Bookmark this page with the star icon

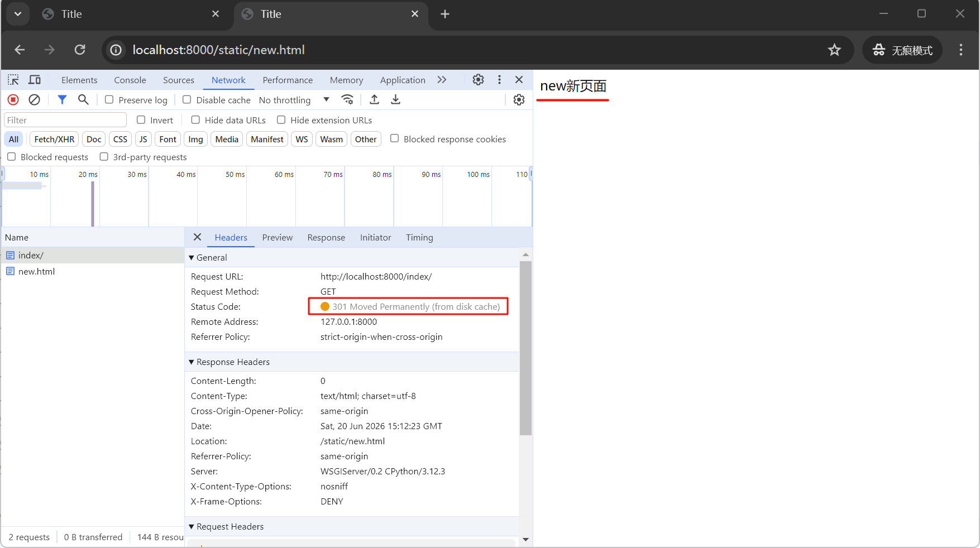(x=834, y=50)
